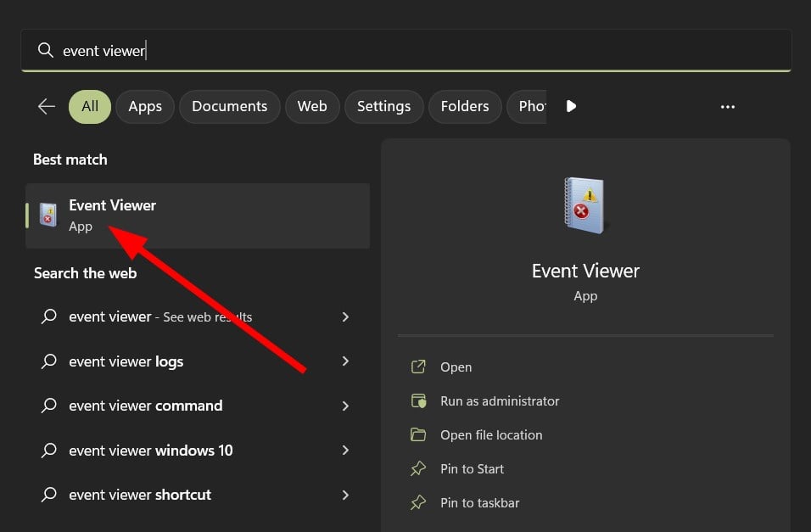Click the small Event Viewer icon in best match
Screen dimensions: 811x532
pos(48,216)
